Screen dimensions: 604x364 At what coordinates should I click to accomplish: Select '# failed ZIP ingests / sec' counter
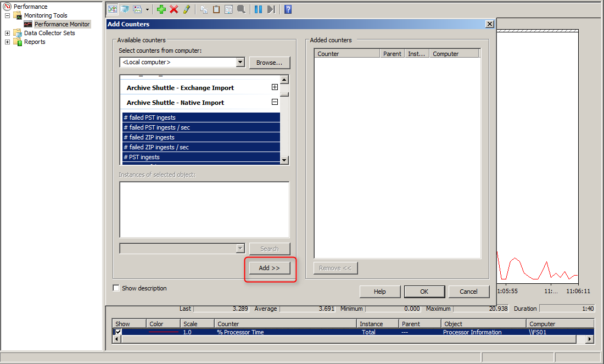pyautogui.click(x=201, y=147)
